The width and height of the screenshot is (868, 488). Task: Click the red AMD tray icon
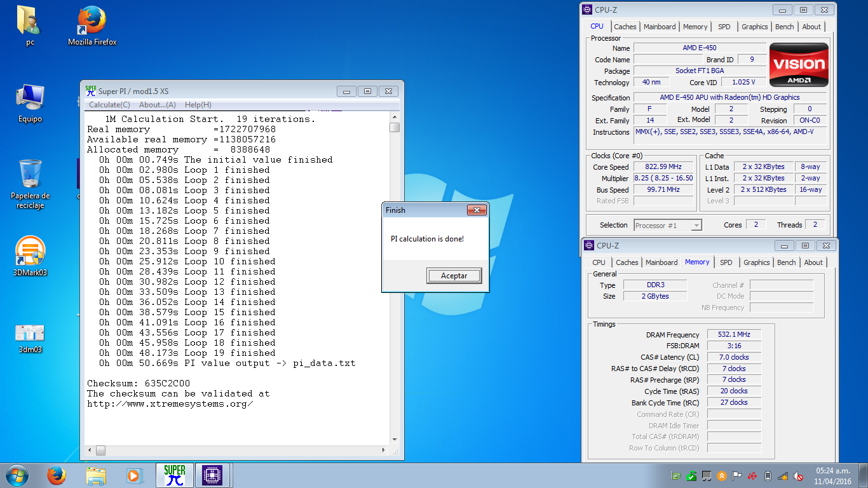pos(752,476)
